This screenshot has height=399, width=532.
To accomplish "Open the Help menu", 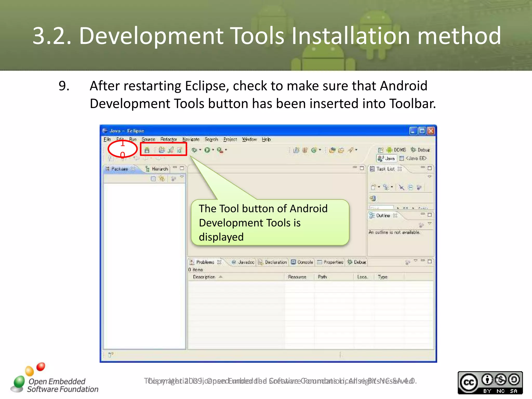I will [266, 139].
